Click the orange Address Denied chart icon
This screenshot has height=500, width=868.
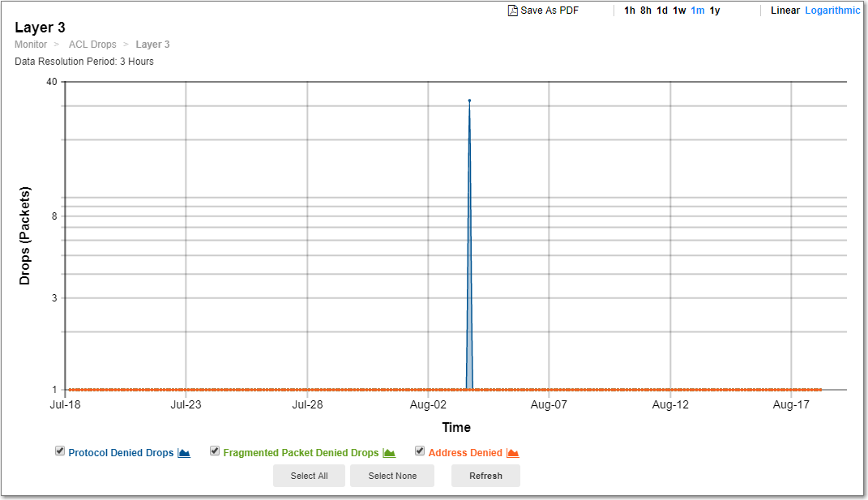pyautogui.click(x=512, y=453)
